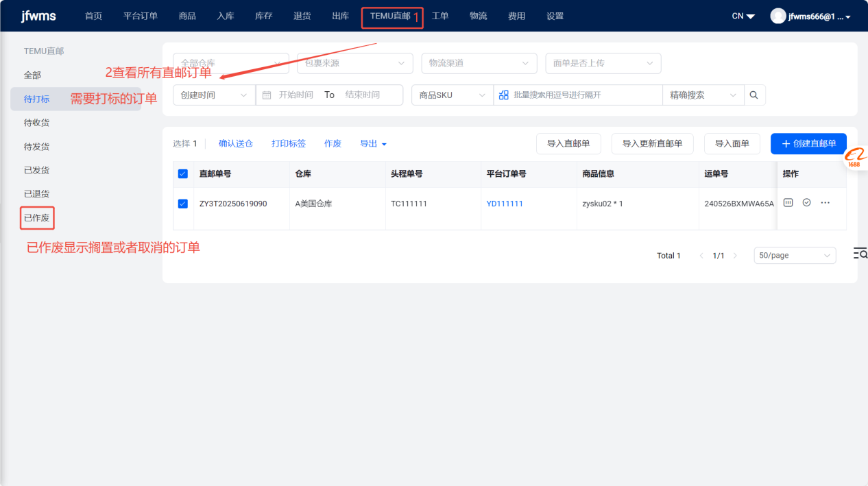Image resolution: width=868 pixels, height=486 pixels.
Task: Open the 设置 top menu
Action: pos(555,16)
